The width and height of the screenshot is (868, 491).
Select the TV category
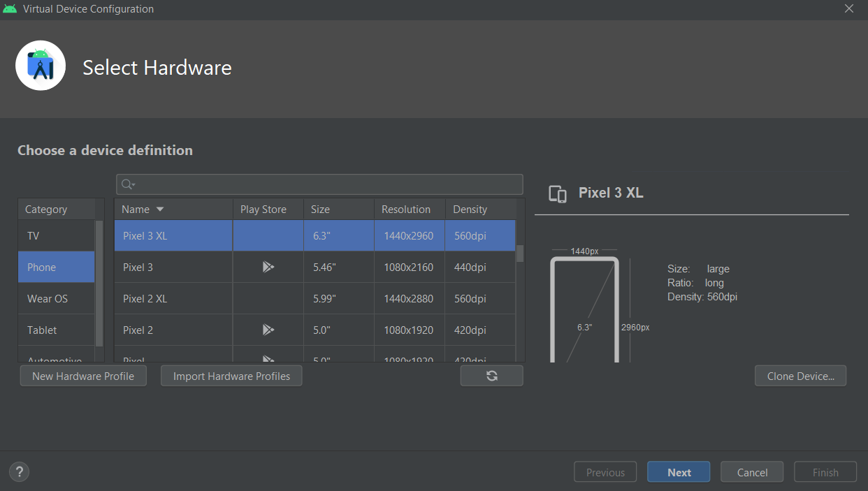[56, 236]
